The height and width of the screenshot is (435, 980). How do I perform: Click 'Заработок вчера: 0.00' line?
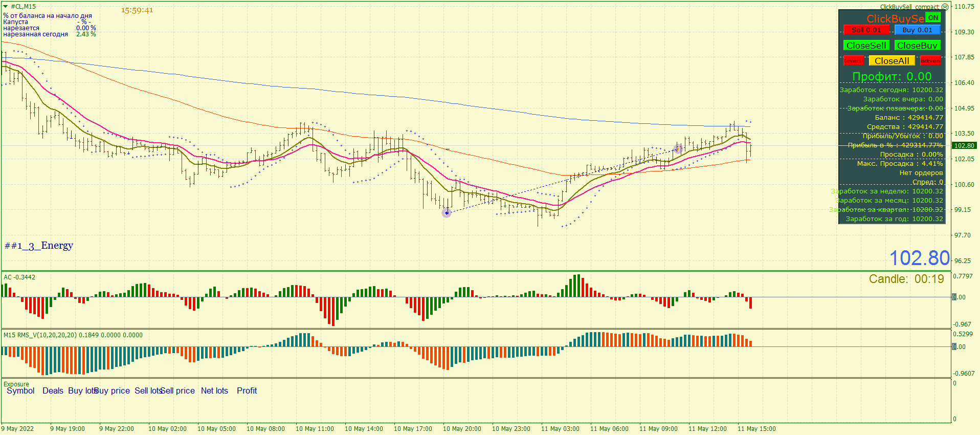[x=903, y=99]
